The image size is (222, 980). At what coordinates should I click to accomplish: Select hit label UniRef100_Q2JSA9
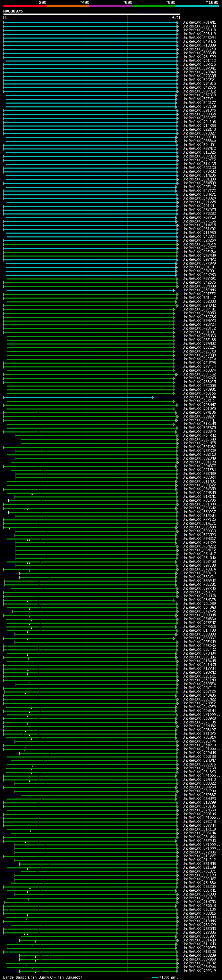coord(199,439)
